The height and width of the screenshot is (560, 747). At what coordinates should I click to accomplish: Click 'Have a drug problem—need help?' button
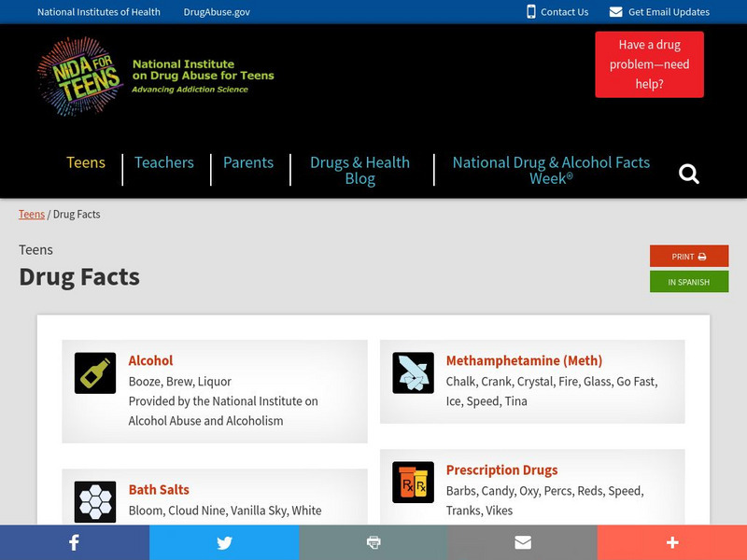pos(649,64)
